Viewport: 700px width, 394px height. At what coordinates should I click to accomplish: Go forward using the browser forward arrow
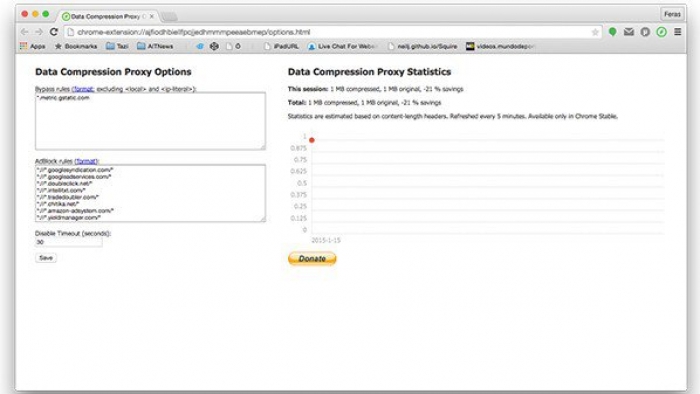point(39,32)
